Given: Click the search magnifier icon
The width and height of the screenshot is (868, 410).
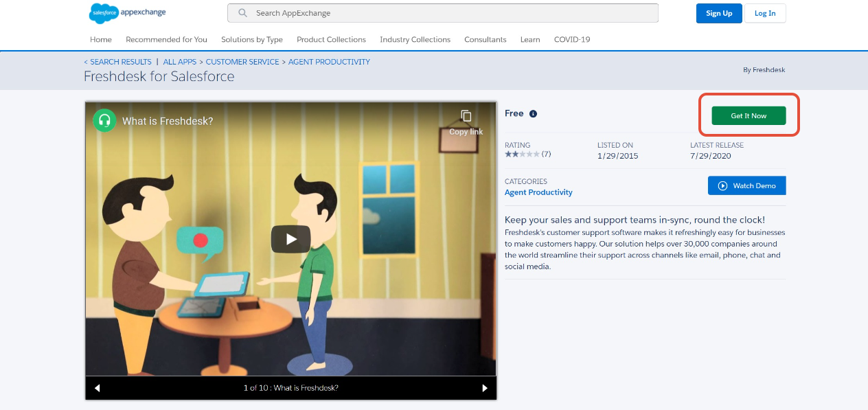Looking at the screenshot, I should 242,13.
